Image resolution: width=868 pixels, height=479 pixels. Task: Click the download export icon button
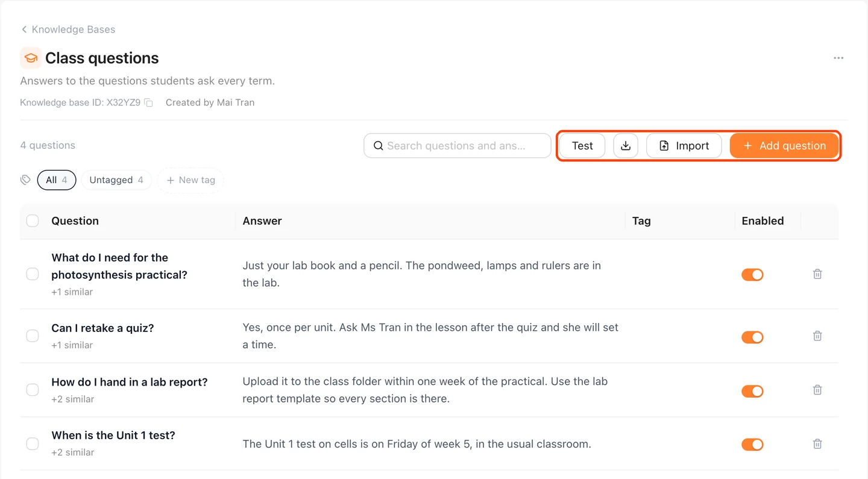[626, 146]
